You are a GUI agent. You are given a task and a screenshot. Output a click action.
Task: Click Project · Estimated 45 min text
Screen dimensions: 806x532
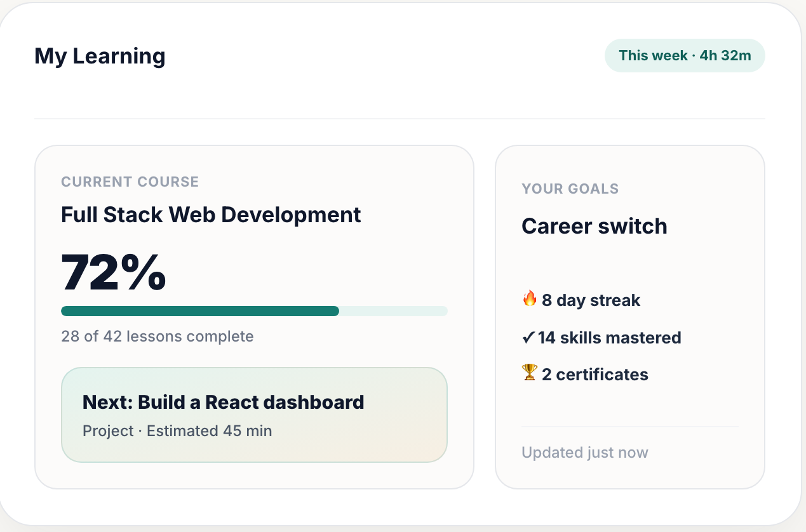pyautogui.click(x=177, y=431)
